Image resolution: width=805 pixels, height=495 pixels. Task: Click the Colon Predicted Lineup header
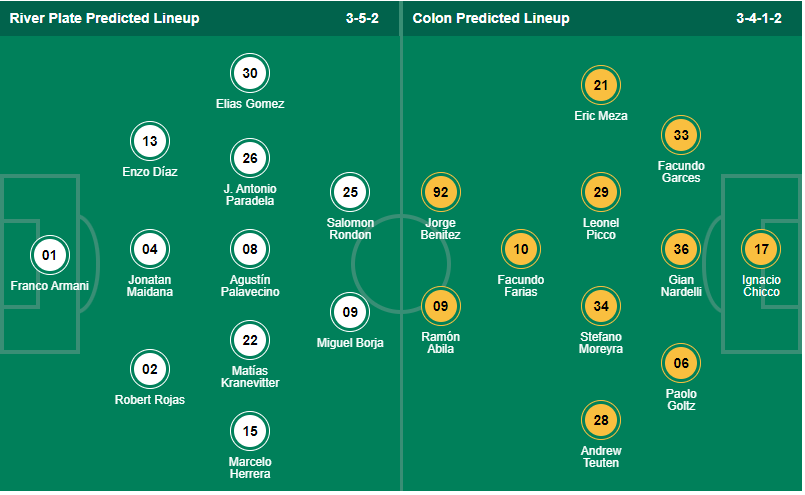tap(490, 18)
